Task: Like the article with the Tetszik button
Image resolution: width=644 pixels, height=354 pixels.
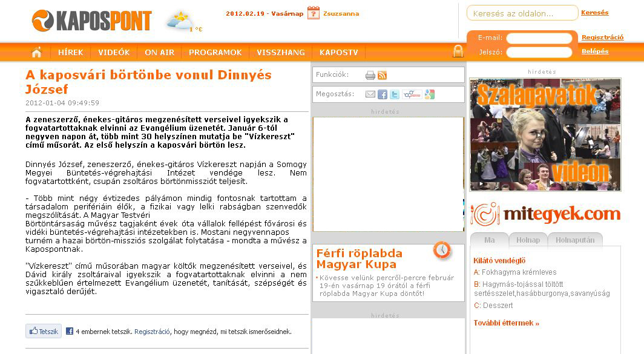Action: [x=44, y=331]
